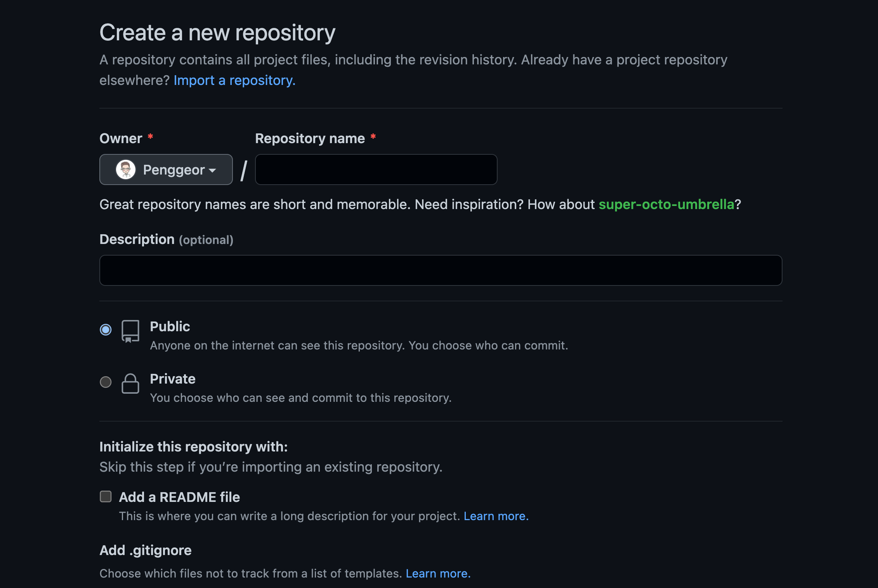Click the Owner field label
The height and width of the screenshot is (588, 878).
[x=121, y=138]
